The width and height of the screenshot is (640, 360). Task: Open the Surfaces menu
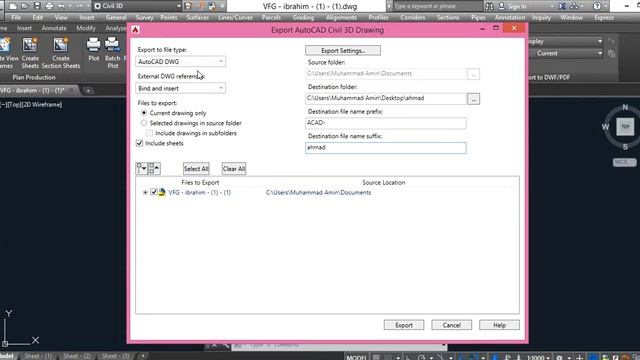tap(198, 18)
